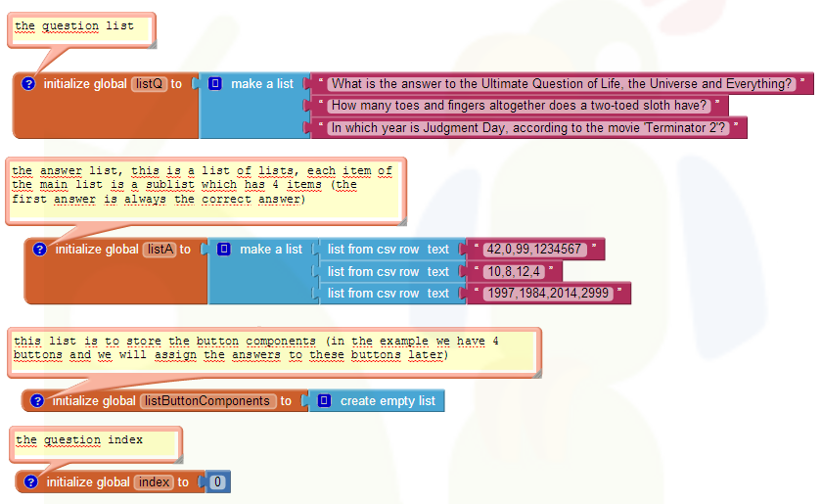Toggle the comment icon on the listButtonComponents block
Screen dimensions: 822x504
36,401
